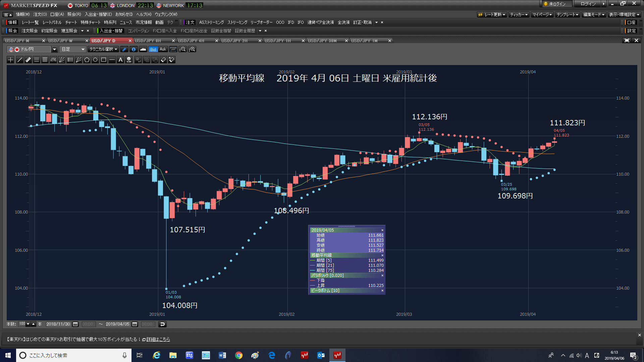
Task: Select the Fibonacci arc tool
Action: pos(53,60)
